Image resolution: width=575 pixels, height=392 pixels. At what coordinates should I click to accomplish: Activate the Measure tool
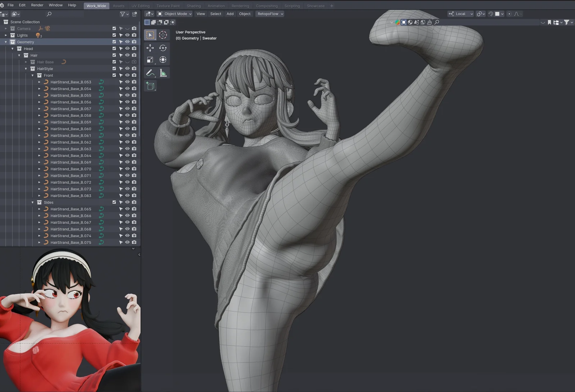(x=164, y=73)
